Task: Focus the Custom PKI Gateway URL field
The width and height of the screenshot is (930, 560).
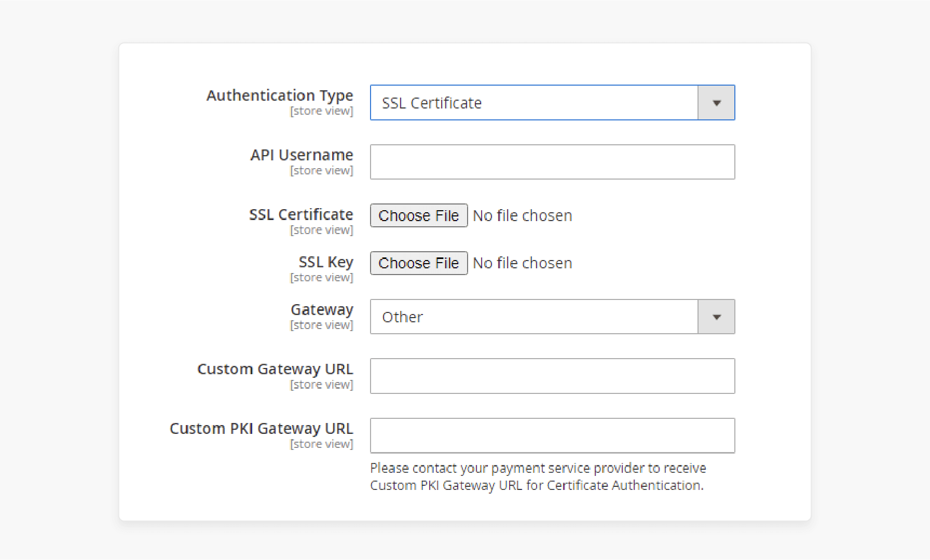Action: 552,435
